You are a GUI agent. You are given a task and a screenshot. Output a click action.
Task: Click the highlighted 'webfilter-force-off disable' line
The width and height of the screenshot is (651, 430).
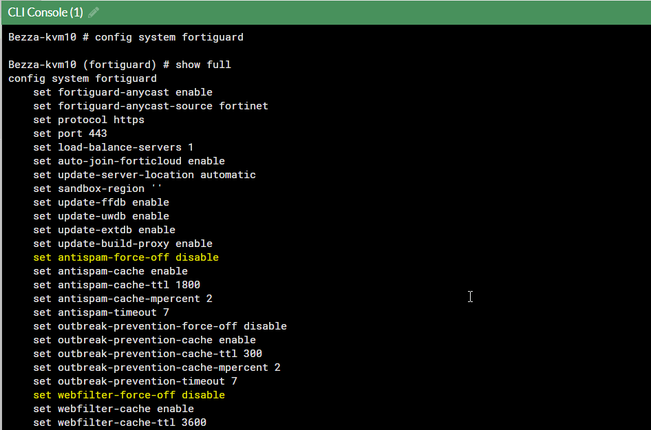coord(128,395)
